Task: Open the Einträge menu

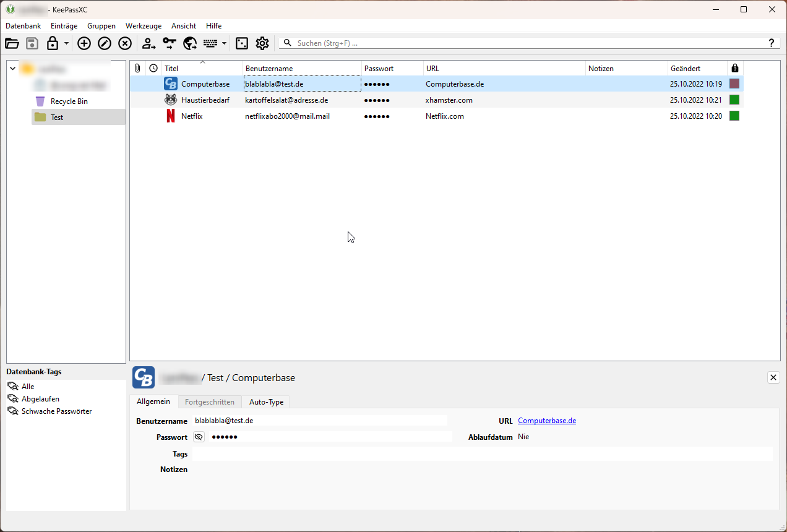Action: 64,26
